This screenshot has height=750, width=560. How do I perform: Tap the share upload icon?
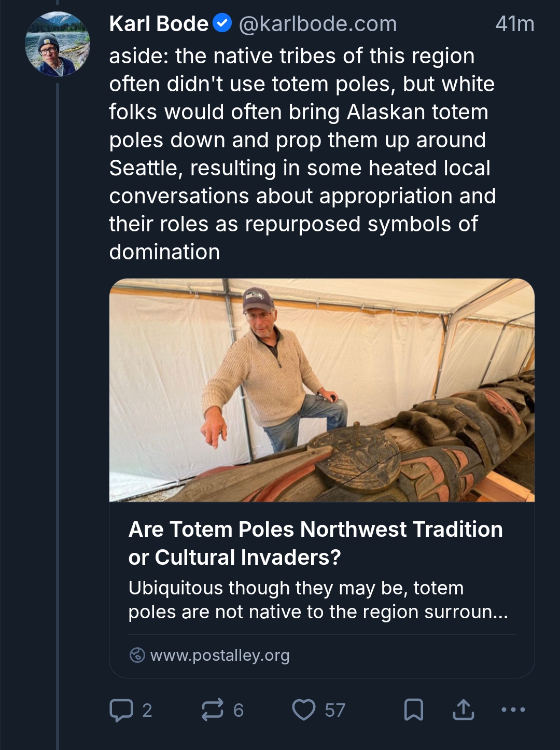pos(463,710)
